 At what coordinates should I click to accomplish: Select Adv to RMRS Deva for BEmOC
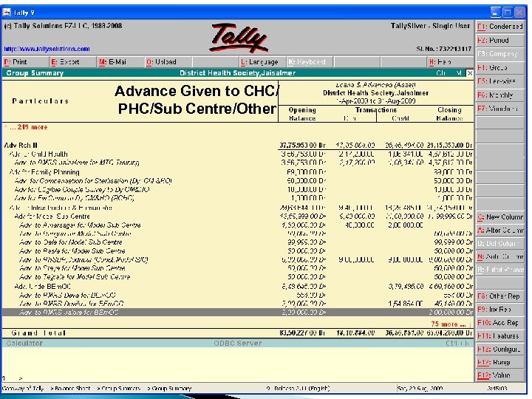[x=237, y=295]
